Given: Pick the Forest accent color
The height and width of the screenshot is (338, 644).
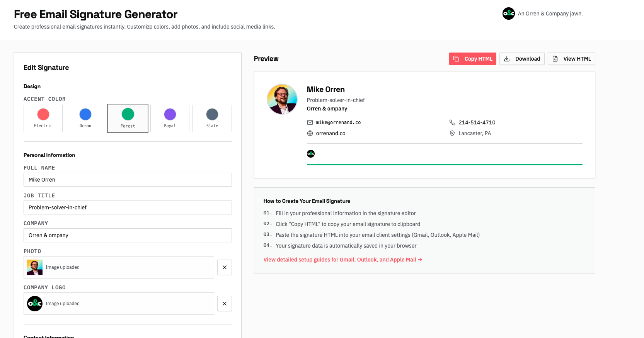Looking at the screenshot, I should click(128, 118).
